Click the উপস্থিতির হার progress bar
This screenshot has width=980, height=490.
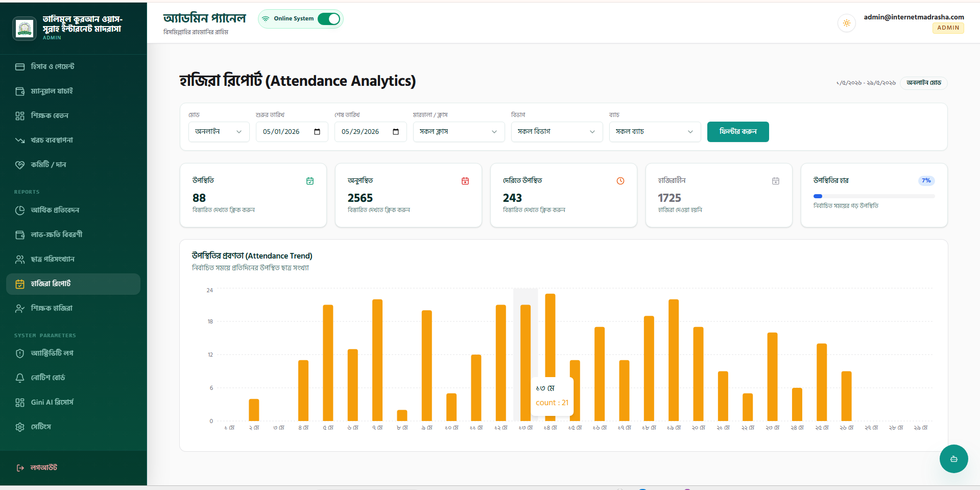coord(874,196)
